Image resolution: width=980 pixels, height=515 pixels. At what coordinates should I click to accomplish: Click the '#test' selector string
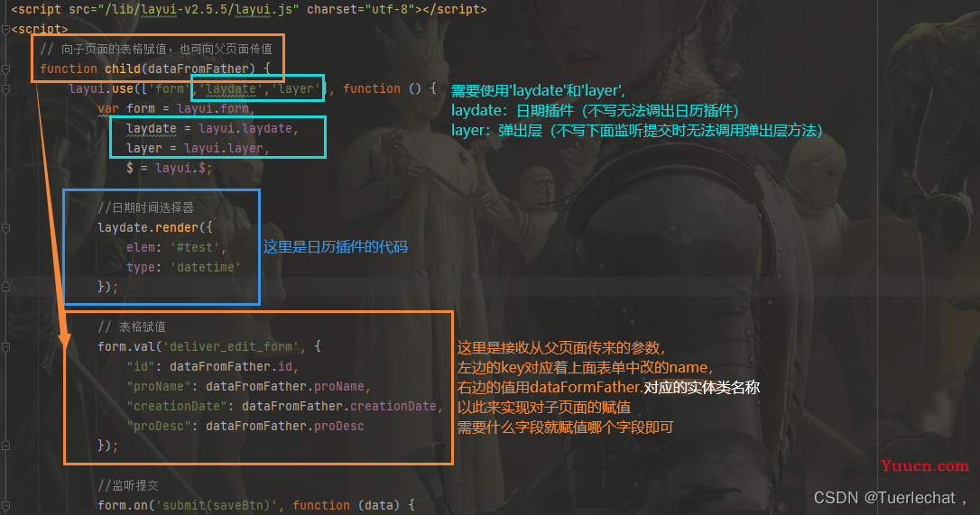[194, 247]
